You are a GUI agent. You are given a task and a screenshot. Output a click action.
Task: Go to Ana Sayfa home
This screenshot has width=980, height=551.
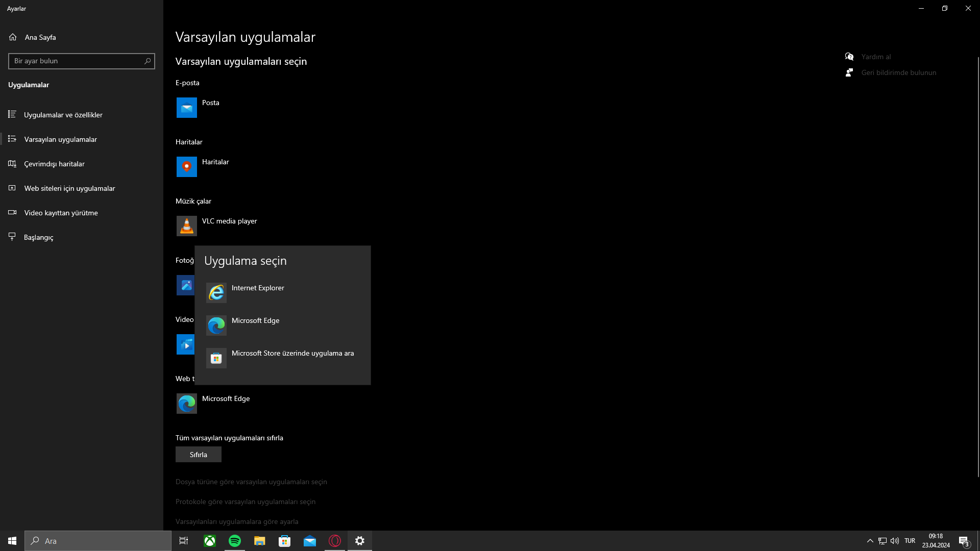(x=40, y=37)
